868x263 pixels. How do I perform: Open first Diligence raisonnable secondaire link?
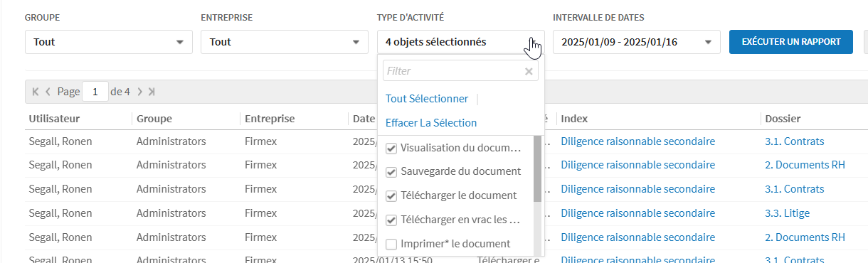(x=637, y=141)
